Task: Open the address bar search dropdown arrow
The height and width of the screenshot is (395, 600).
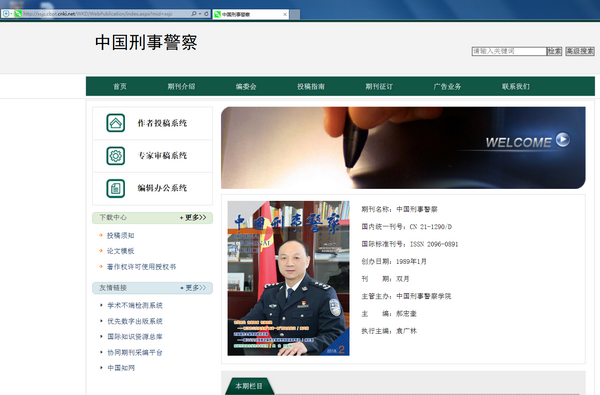Action: [x=200, y=14]
